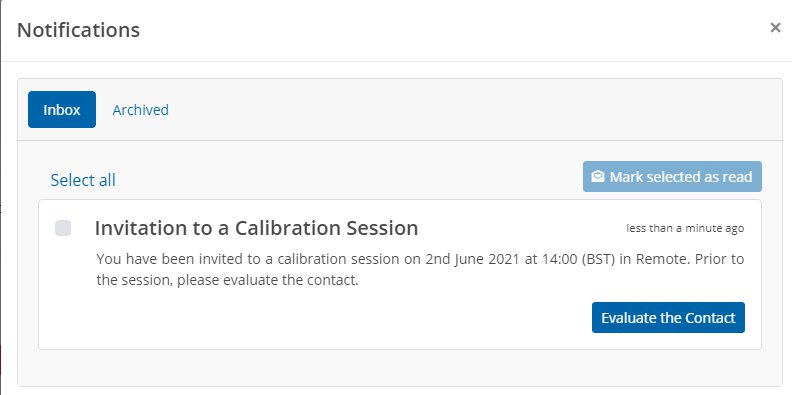Click the calibration session invitation message text
The height and width of the screenshot is (395, 792).
point(420,270)
